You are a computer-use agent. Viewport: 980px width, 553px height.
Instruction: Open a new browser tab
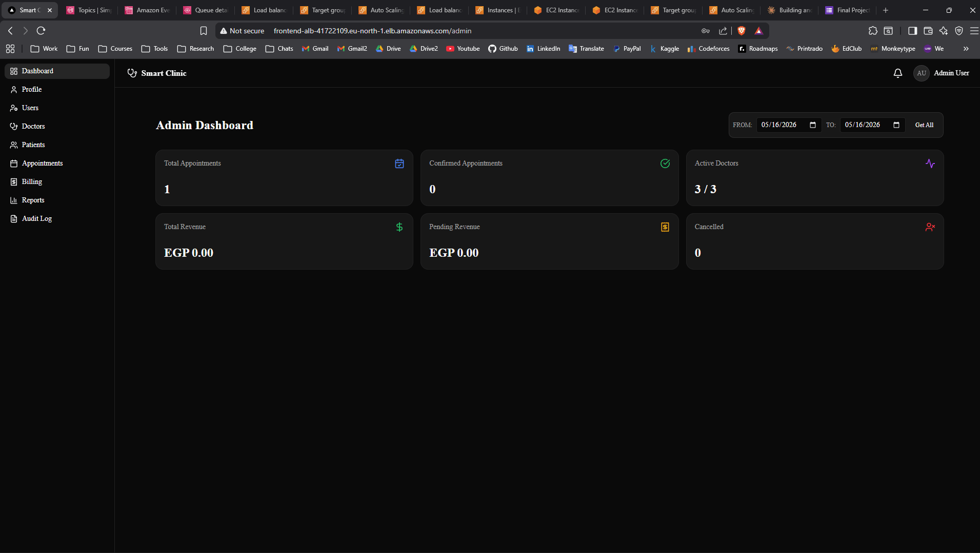(x=885, y=10)
